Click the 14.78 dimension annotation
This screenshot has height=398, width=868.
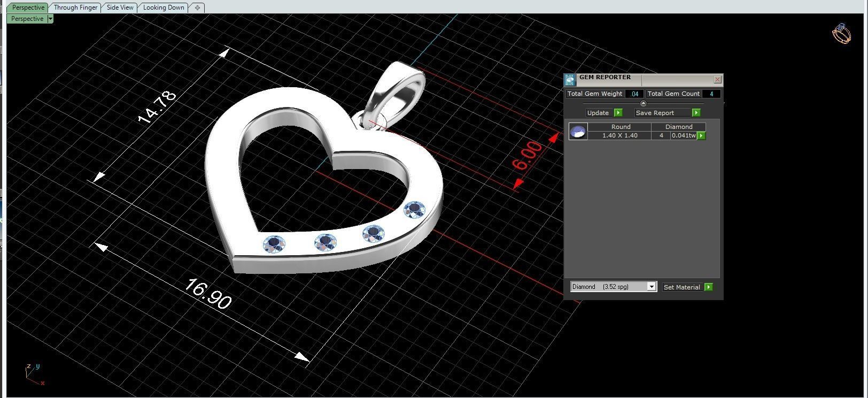(x=157, y=107)
